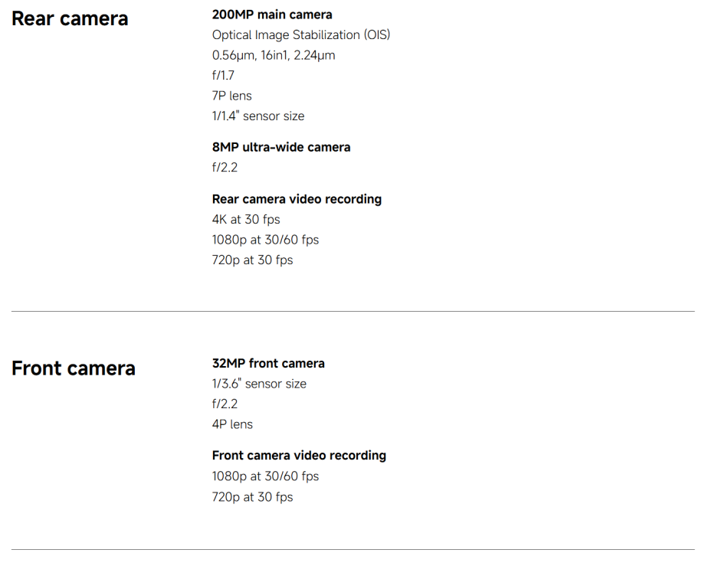Click the 7P lens specification

click(231, 96)
